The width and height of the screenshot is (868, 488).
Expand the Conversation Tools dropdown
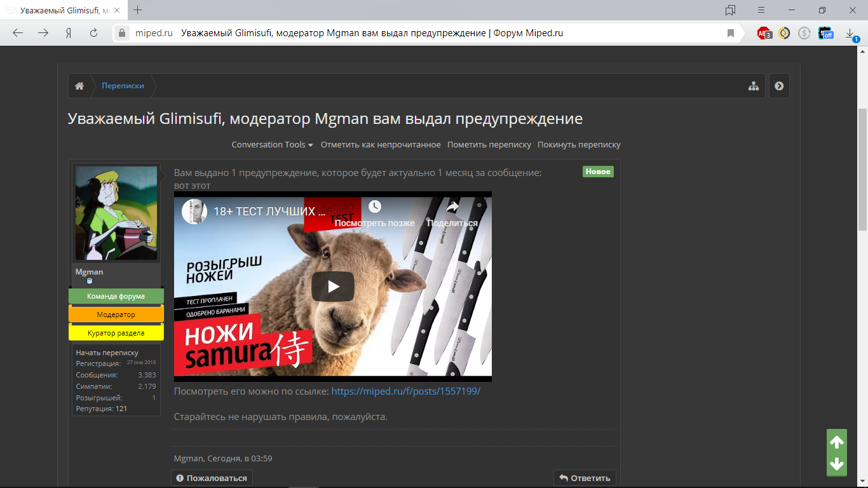(x=272, y=145)
